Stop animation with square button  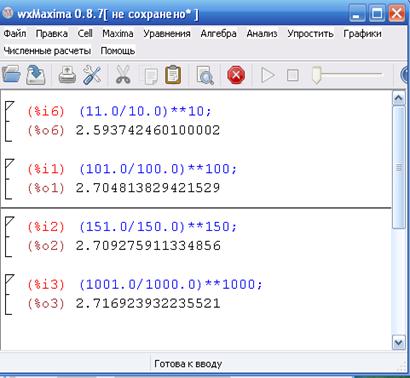pos(292,75)
